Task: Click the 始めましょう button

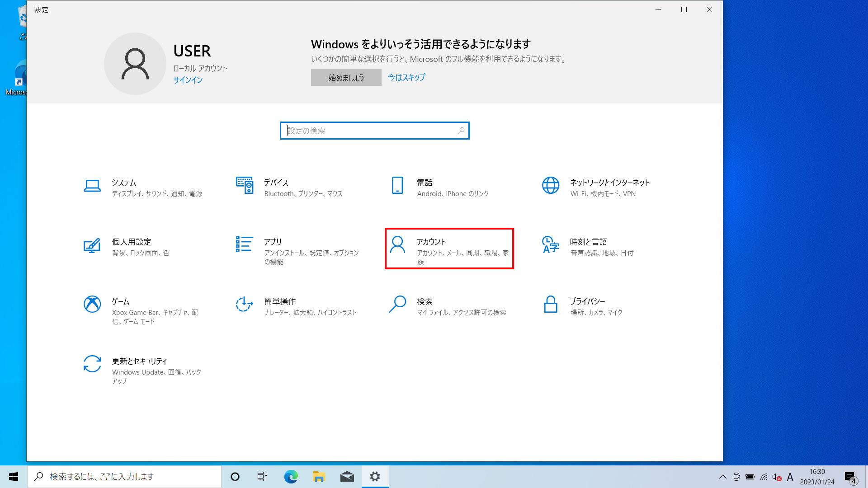Action: [x=346, y=77]
